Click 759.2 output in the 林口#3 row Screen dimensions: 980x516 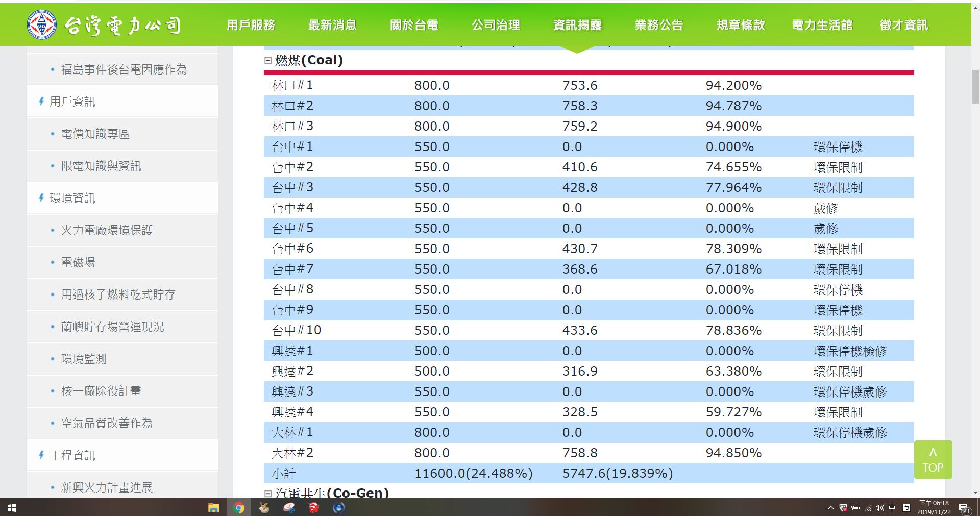pos(580,126)
